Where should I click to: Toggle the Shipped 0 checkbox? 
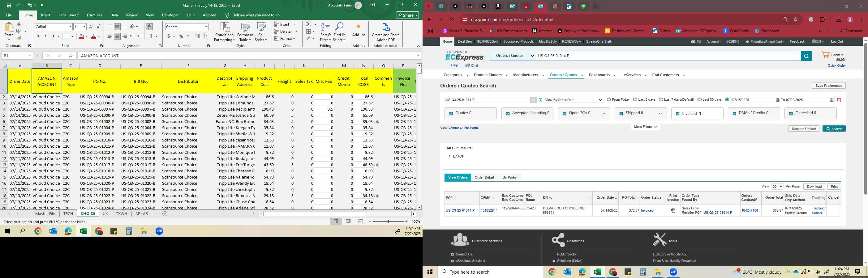tap(621, 114)
